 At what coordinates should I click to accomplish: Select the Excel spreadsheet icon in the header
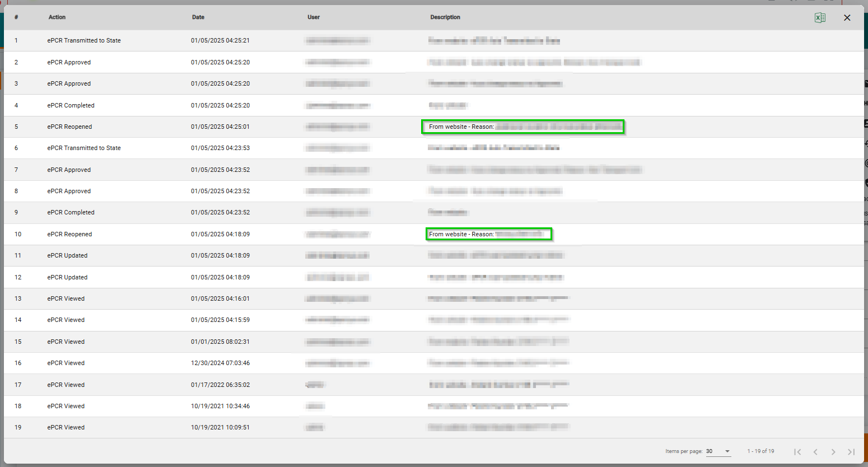[x=820, y=17]
